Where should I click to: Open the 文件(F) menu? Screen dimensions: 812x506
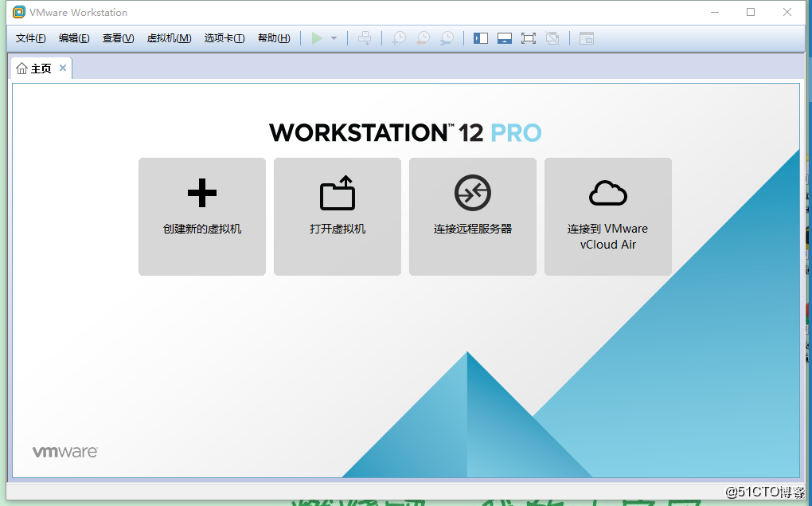(30, 37)
